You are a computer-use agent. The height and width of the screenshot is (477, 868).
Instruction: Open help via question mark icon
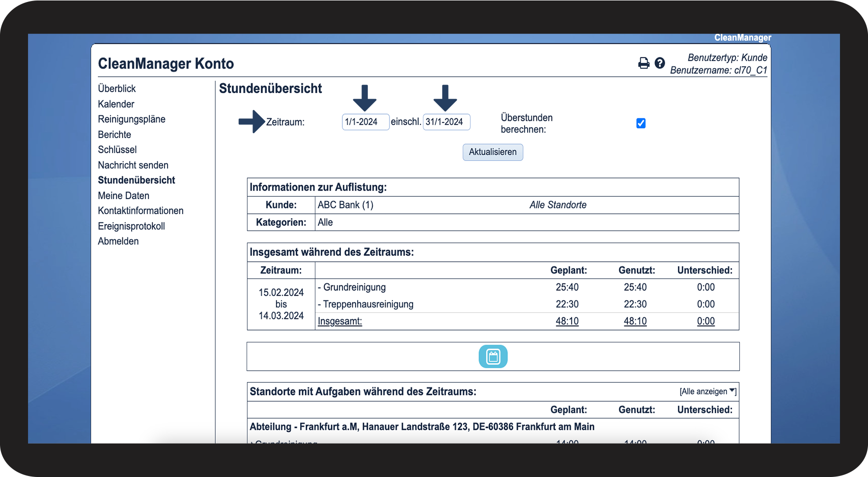(660, 63)
